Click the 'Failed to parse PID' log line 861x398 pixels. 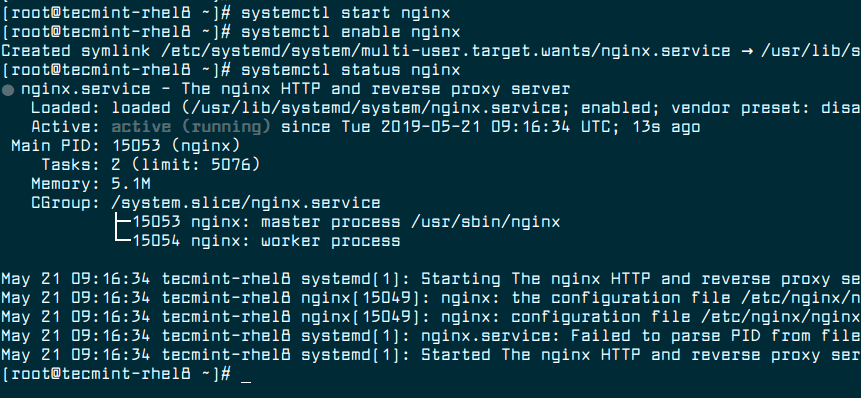coord(430,336)
